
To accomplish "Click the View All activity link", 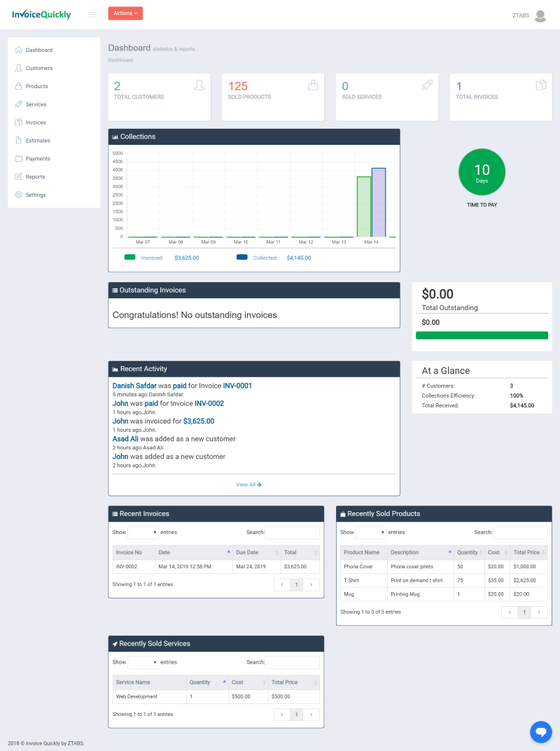I will [248, 484].
